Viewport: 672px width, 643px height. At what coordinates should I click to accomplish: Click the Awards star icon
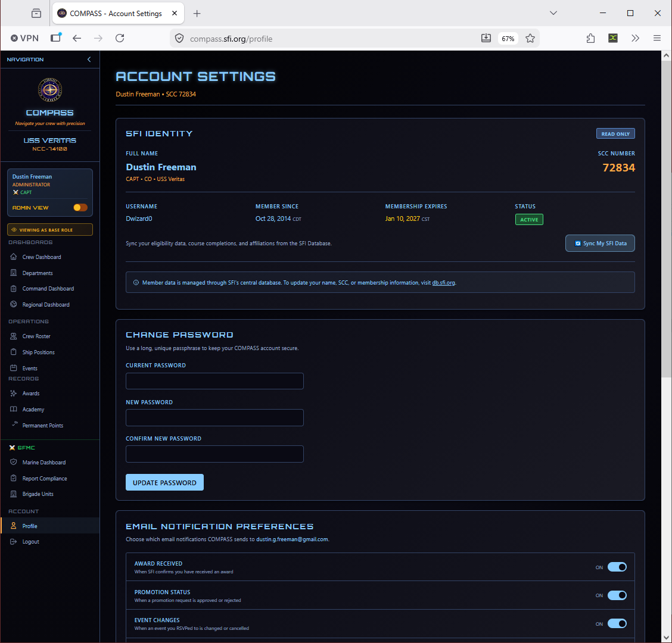pos(14,394)
